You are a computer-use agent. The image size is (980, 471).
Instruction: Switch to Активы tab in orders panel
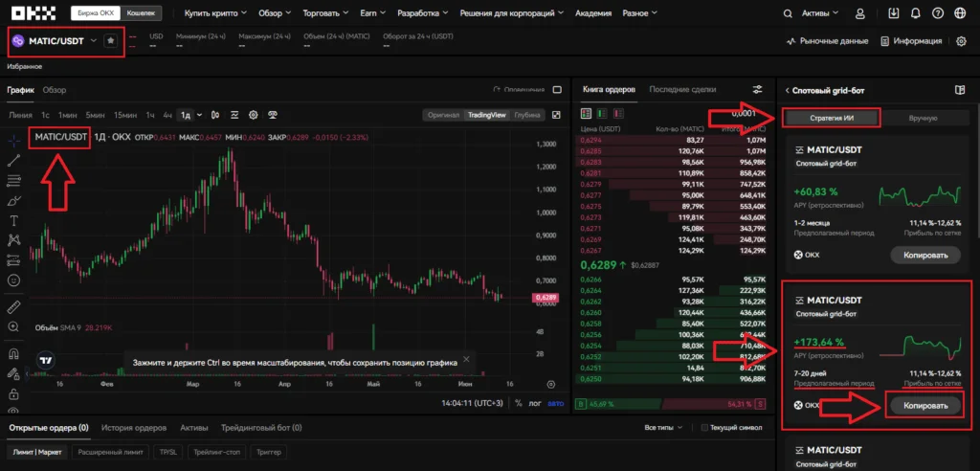pos(193,428)
